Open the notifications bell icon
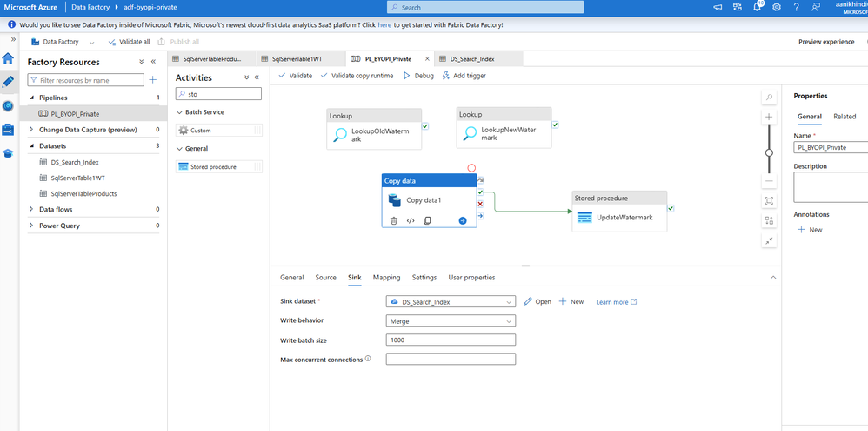This screenshot has width=868, height=431. click(757, 7)
